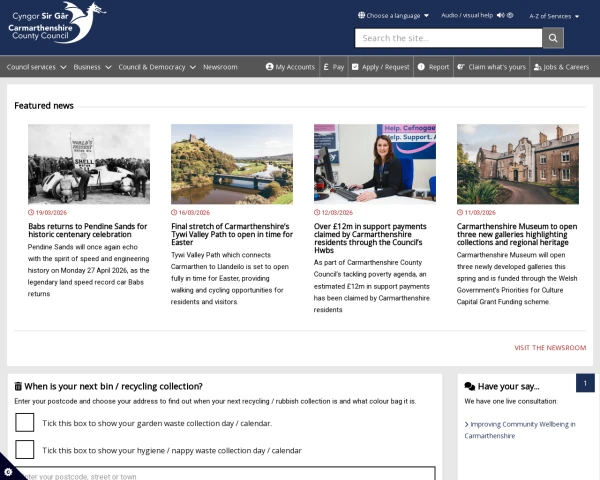The image size is (600, 480).
Task: Click the Visit the Newsroom link
Action: pos(550,348)
